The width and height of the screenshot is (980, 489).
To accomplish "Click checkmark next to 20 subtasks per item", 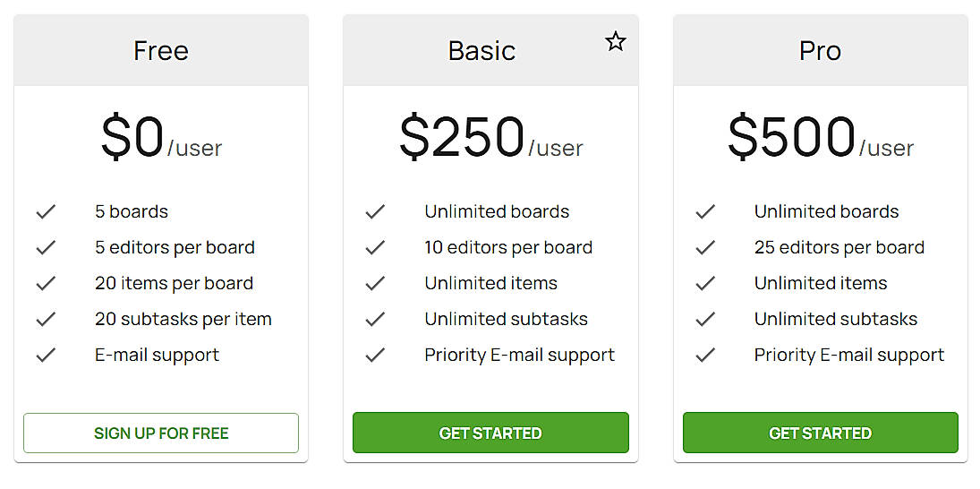I will (x=46, y=320).
